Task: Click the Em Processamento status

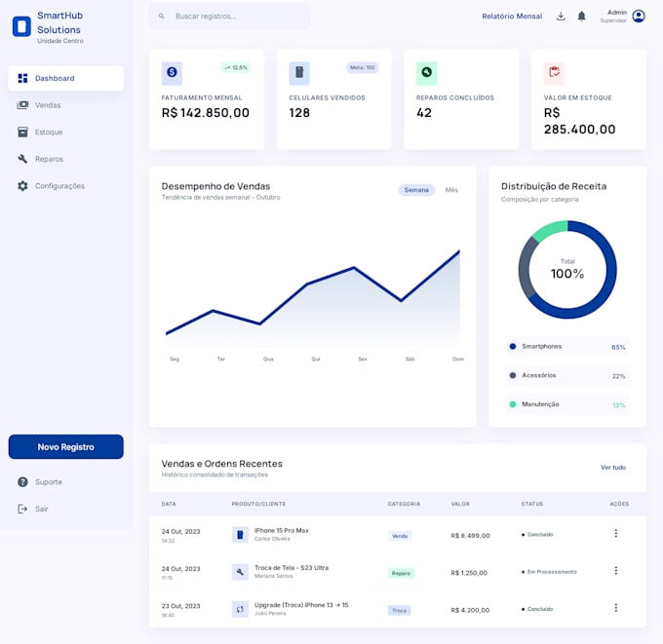Action: coord(549,572)
